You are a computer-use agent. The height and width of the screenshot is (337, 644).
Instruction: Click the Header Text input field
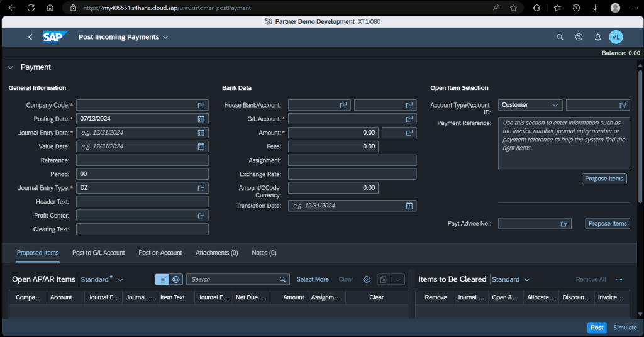[x=142, y=202]
